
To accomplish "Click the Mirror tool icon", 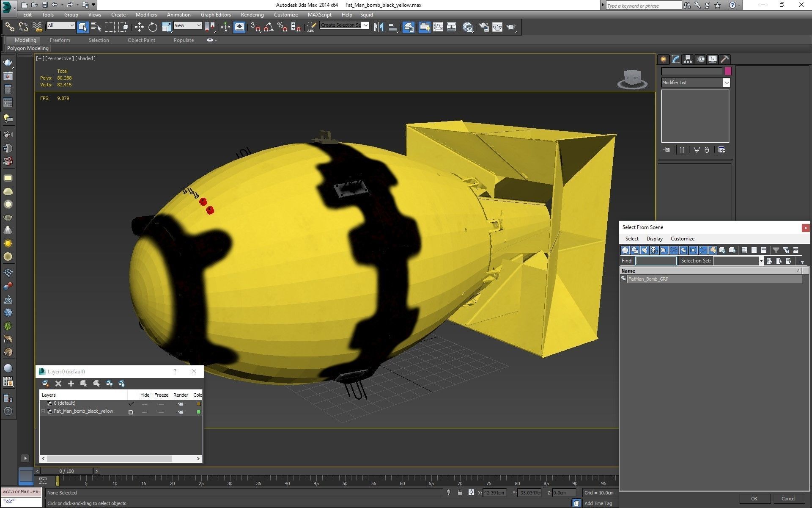I will 379,27.
